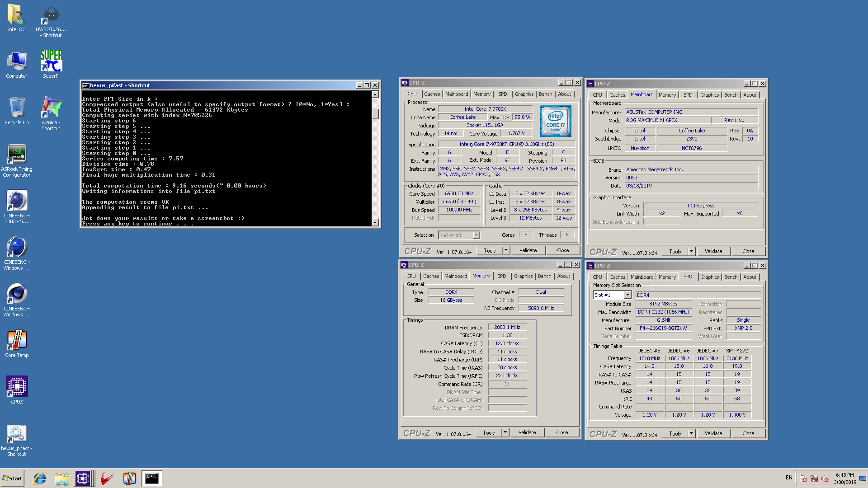Viewport: 868px width, 488px height.
Task: Open ASRock Timing Configurator icon
Action: (x=17, y=160)
